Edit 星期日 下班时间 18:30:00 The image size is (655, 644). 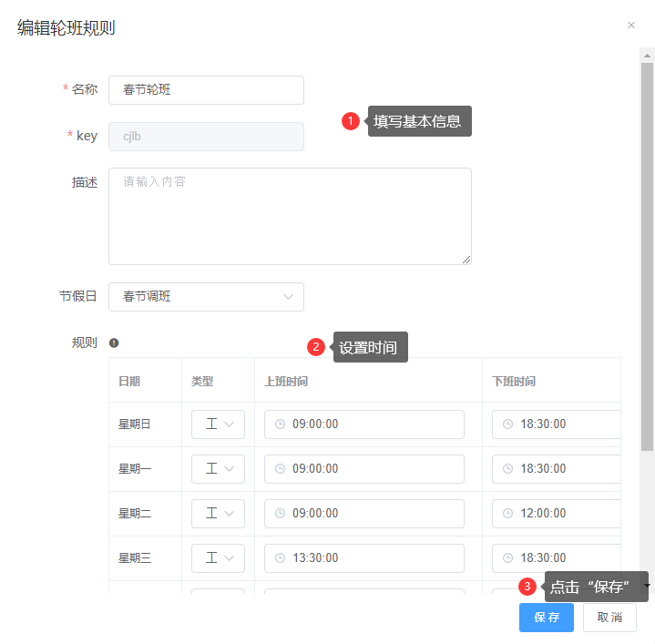(557, 424)
